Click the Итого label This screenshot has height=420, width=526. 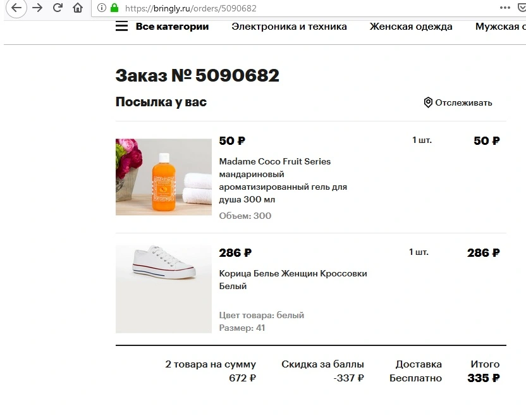click(485, 364)
